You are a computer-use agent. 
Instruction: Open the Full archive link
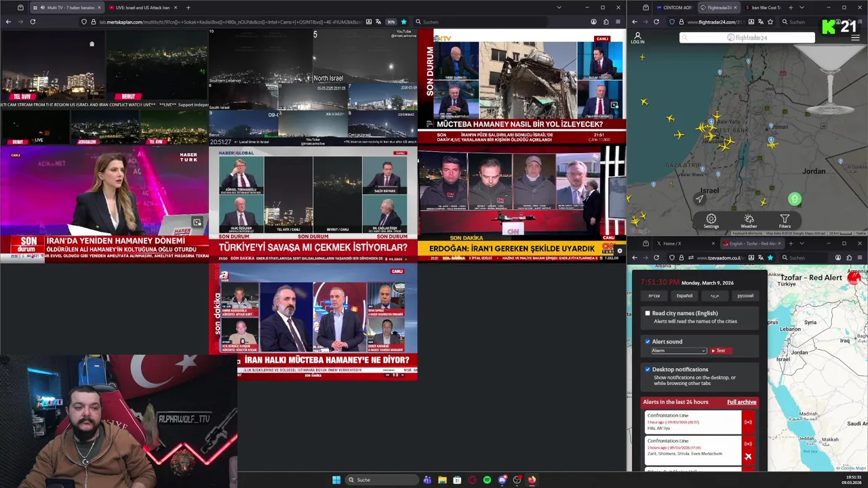pos(741,402)
